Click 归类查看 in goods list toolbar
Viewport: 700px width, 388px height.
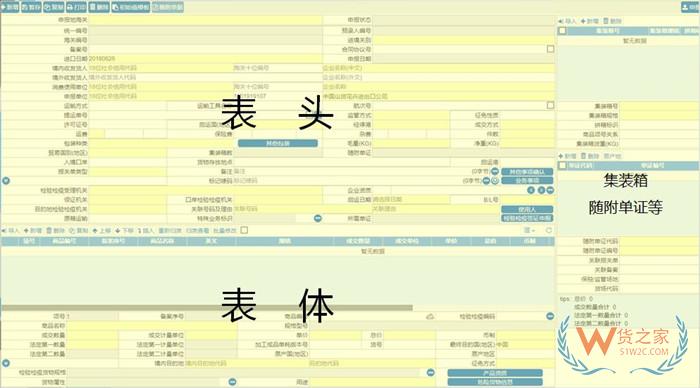click(197, 231)
